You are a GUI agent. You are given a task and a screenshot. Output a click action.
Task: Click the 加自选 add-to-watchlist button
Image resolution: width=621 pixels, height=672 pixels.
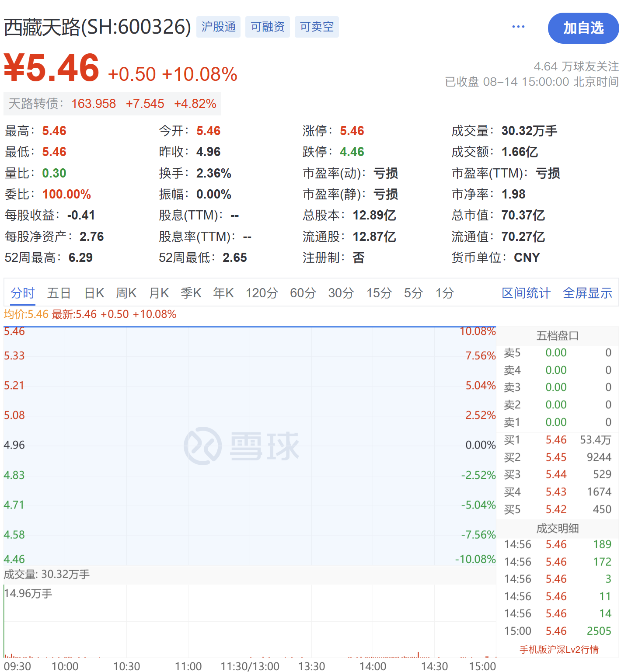(583, 28)
